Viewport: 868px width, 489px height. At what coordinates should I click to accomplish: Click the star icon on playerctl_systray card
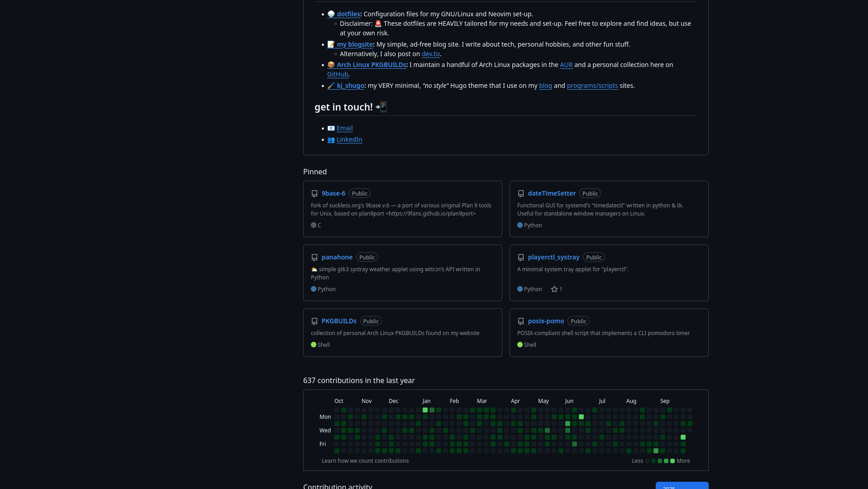click(553, 289)
